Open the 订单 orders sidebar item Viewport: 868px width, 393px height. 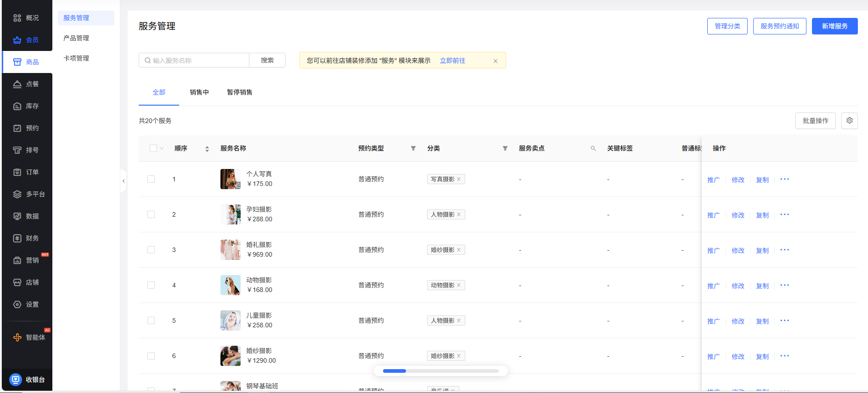(27, 172)
